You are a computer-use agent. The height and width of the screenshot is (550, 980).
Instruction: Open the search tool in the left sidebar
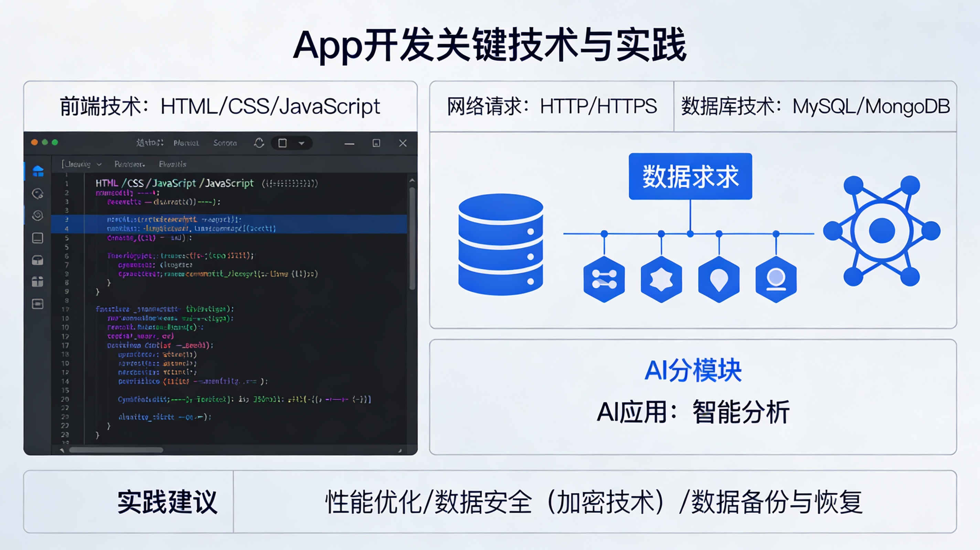click(38, 194)
